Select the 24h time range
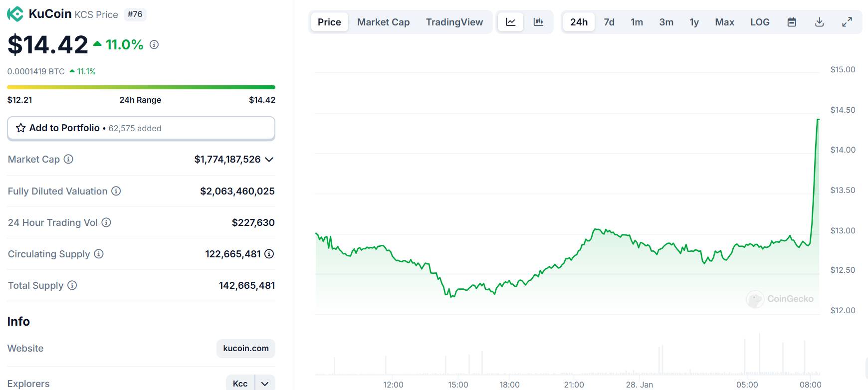 (579, 22)
